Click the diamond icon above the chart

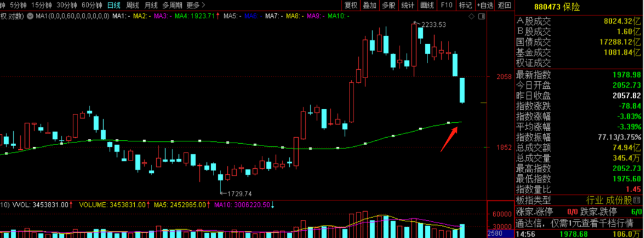(x=472, y=17)
